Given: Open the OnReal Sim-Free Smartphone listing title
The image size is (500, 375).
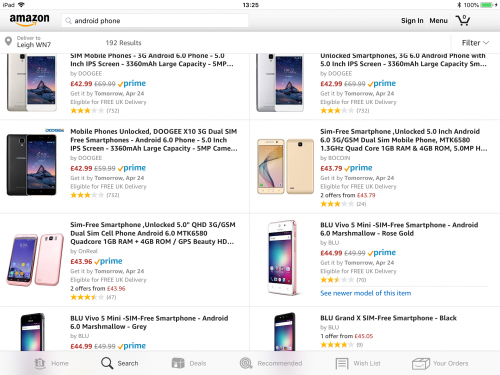Looking at the screenshot, I should (x=153, y=233).
